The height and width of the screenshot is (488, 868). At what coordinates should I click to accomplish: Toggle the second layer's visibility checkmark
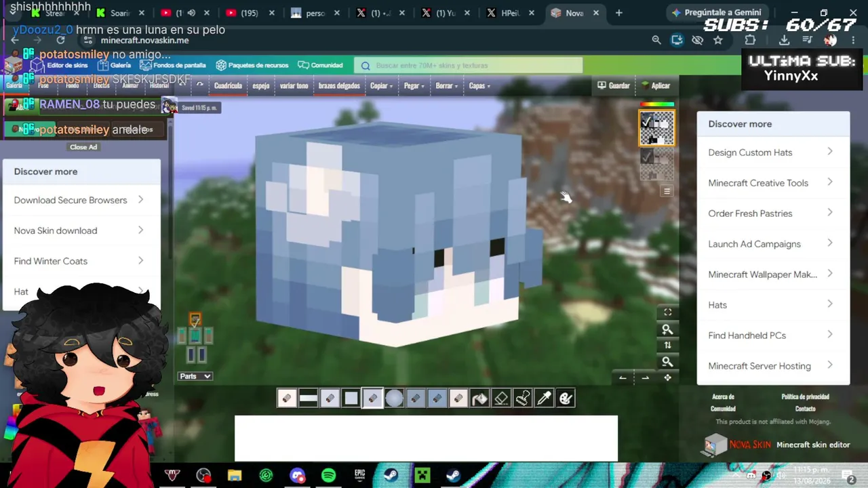click(646, 157)
